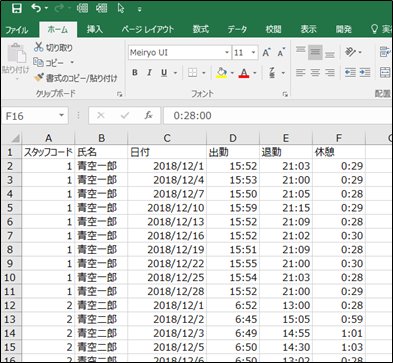Switch to the 挿入 tab
This screenshot has width=393, height=363.
click(95, 29)
